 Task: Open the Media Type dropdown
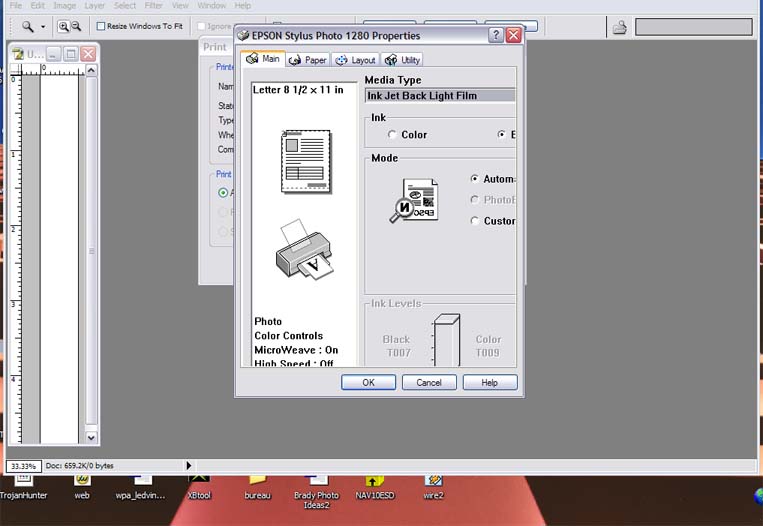click(440, 95)
